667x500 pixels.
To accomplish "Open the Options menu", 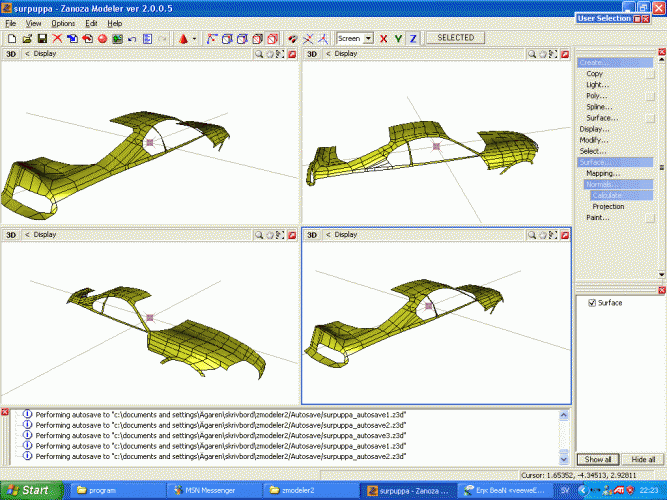I will click(x=63, y=22).
